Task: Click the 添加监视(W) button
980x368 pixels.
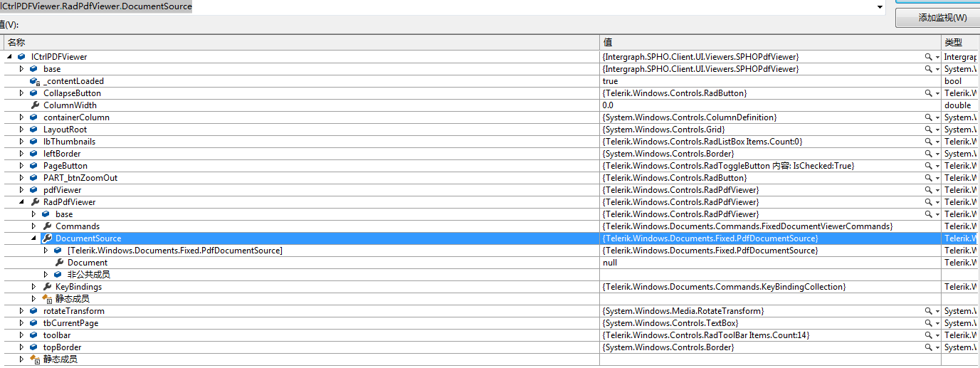Action: coord(937,19)
